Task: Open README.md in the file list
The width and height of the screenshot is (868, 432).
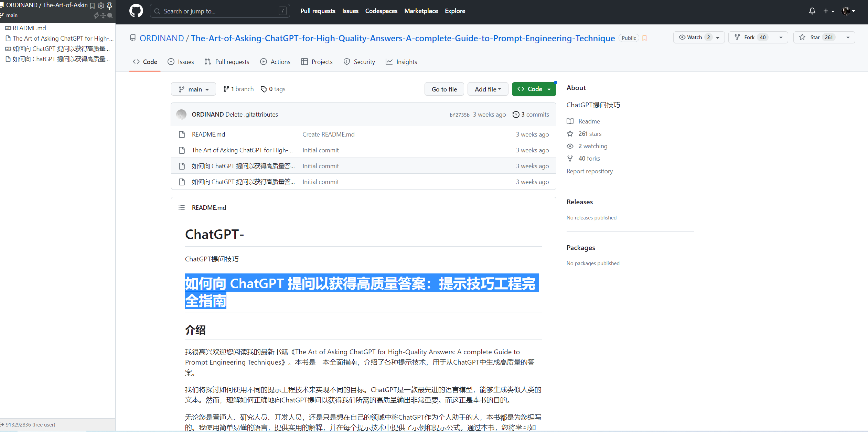Action: click(208, 134)
